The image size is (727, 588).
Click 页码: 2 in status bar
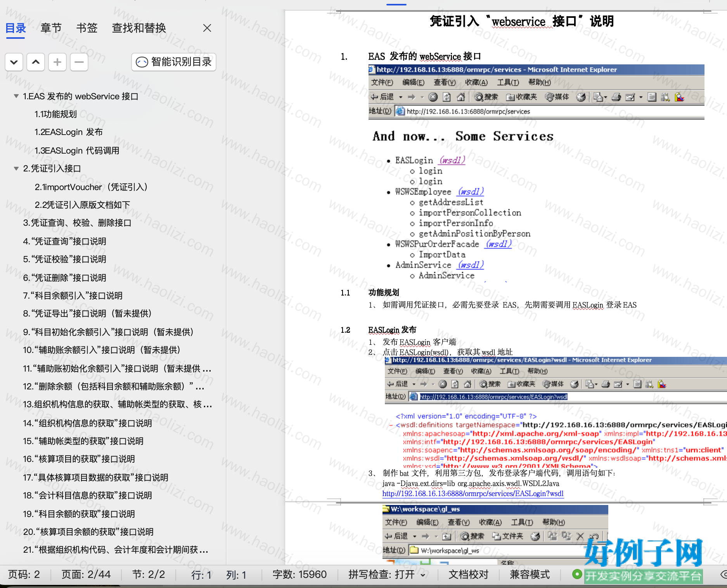click(24, 574)
